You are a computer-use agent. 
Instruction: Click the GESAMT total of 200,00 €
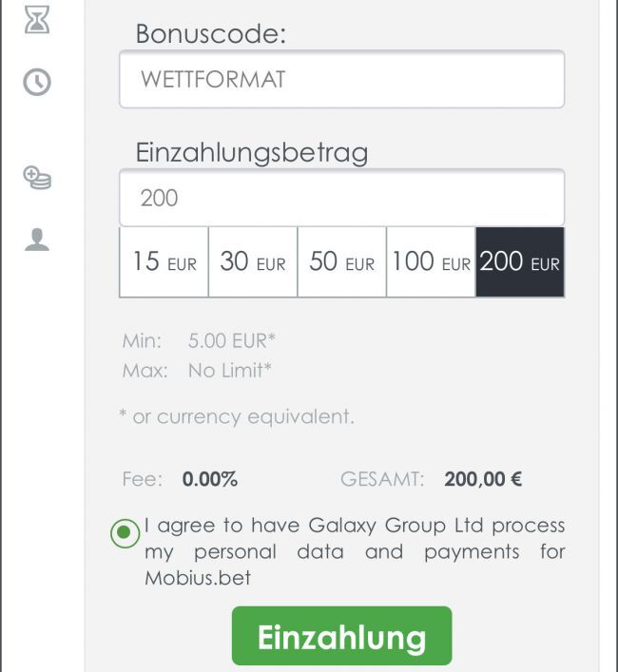click(x=483, y=479)
